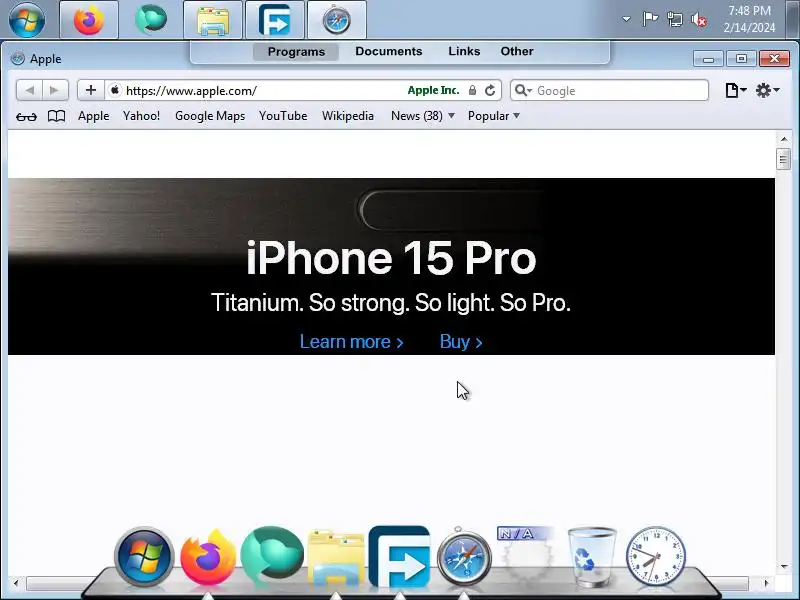Image resolution: width=800 pixels, height=600 pixels.
Task: Open the Google Maps bookmark
Action: coord(210,116)
